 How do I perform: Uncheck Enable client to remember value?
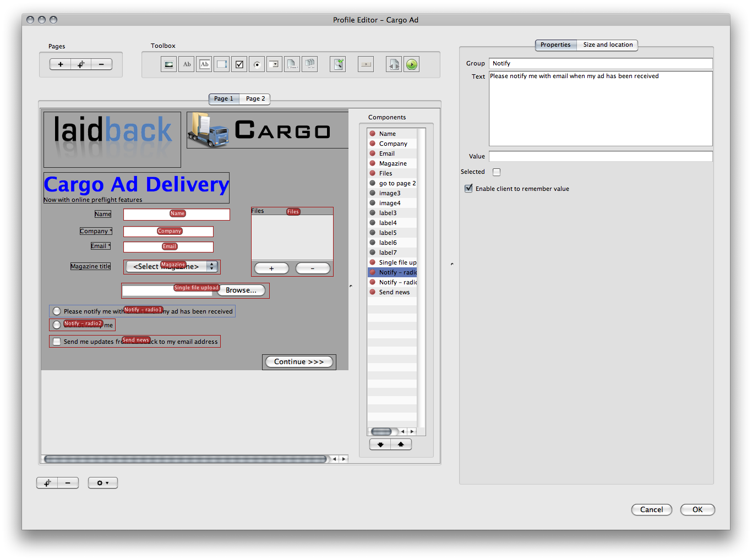(x=468, y=189)
